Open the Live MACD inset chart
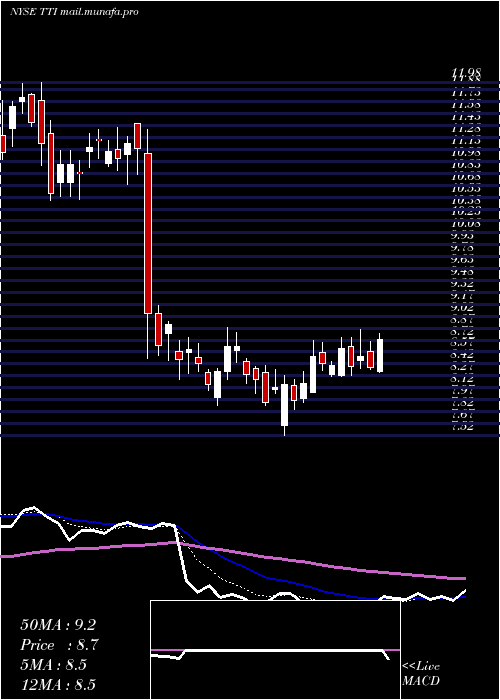This screenshot has height=700, width=500. (x=275, y=650)
